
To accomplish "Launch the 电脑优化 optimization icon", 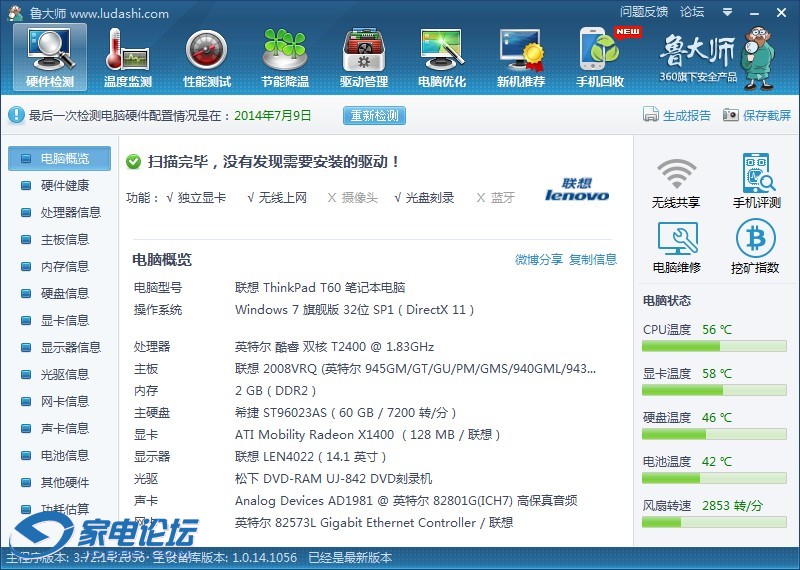I will pyautogui.click(x=442, y=56).
